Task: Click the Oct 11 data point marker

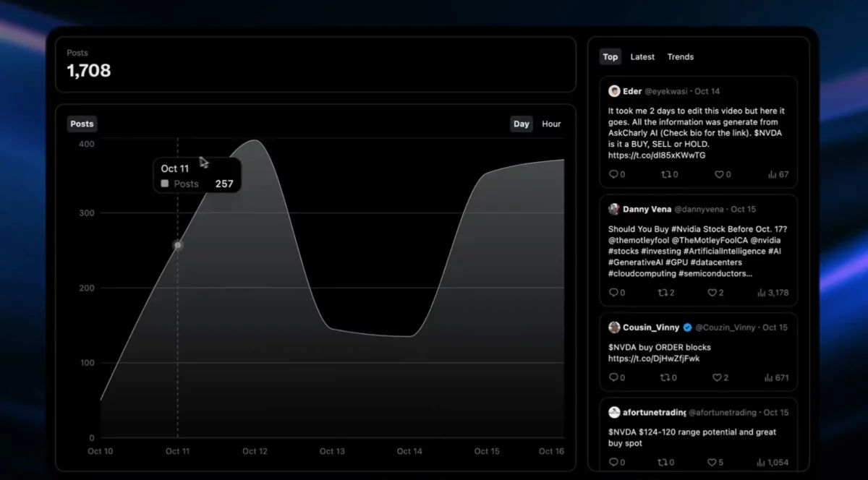Action: [x=178, y=245]
